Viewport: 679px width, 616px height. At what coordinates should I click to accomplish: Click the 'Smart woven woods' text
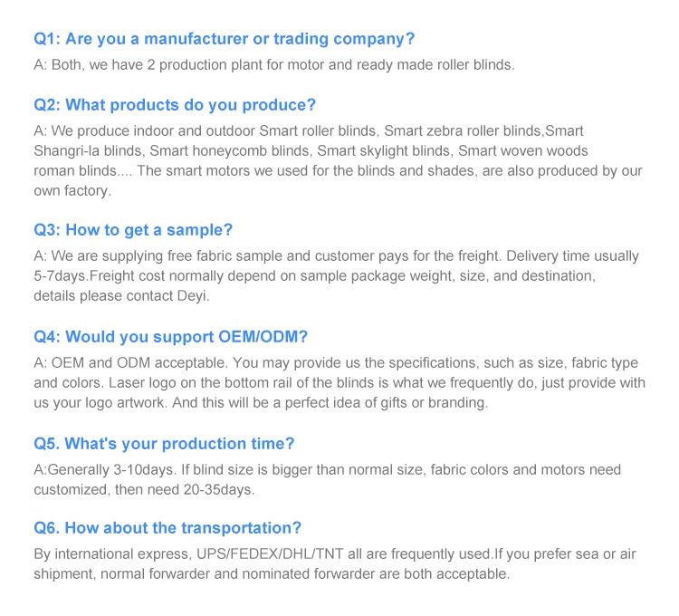[x=523, y=150]
